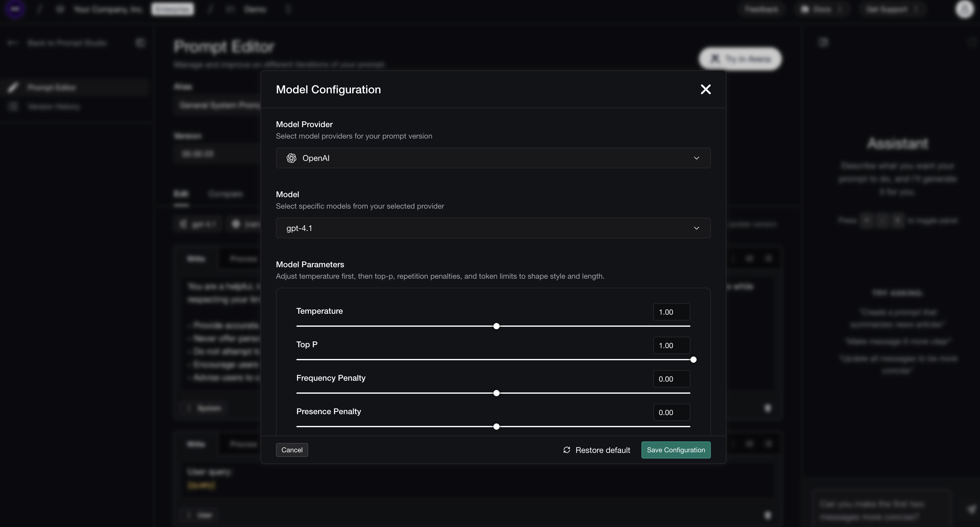Save the model configuration
This screenshot has width=980, height=527.
[676, 450]
